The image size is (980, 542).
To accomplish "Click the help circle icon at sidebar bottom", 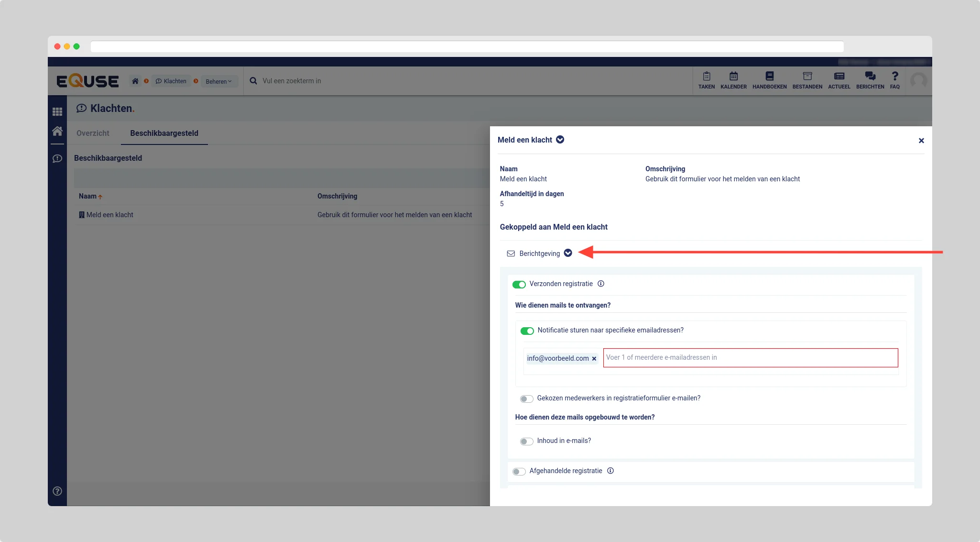I will click(x=57, y=491).
